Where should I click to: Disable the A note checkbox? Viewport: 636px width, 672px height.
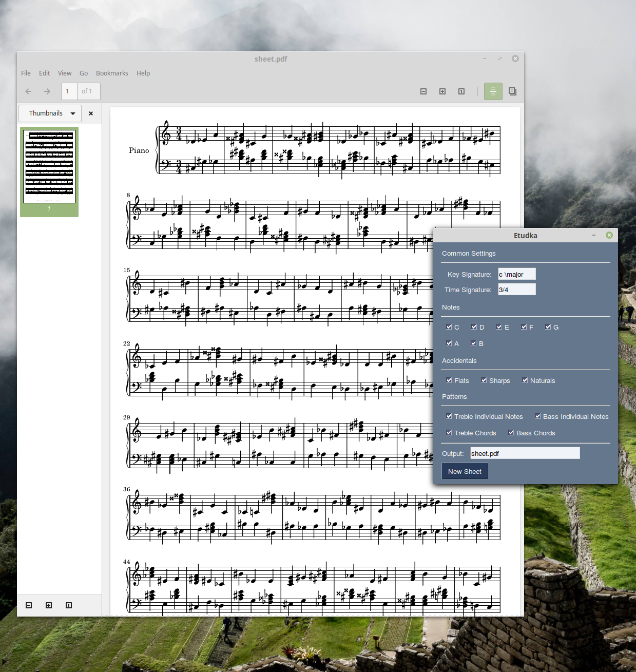click(449, 343)
